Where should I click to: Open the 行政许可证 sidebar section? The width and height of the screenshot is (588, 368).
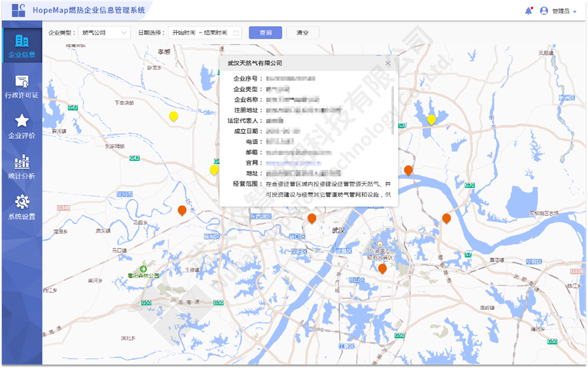click(x=22, y=87)
